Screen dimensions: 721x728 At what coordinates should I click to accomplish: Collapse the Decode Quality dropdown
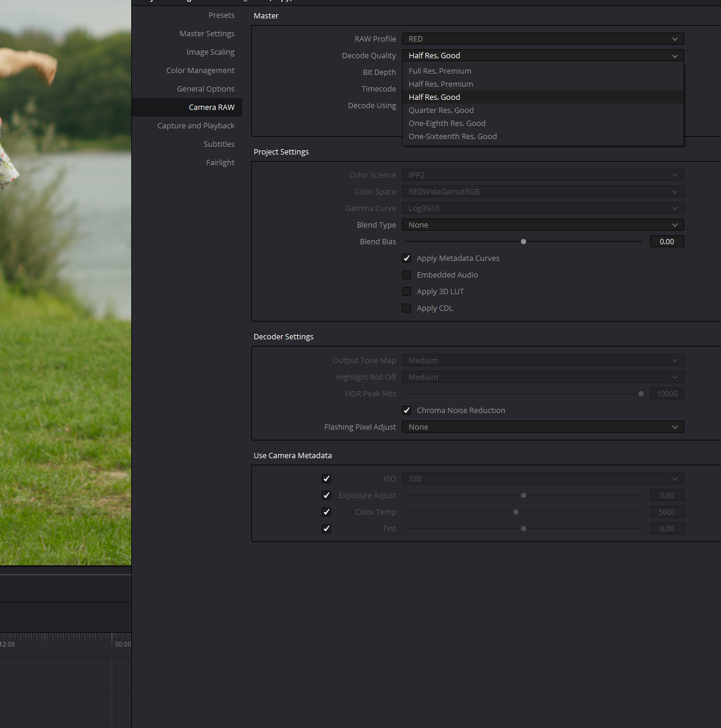543,55
